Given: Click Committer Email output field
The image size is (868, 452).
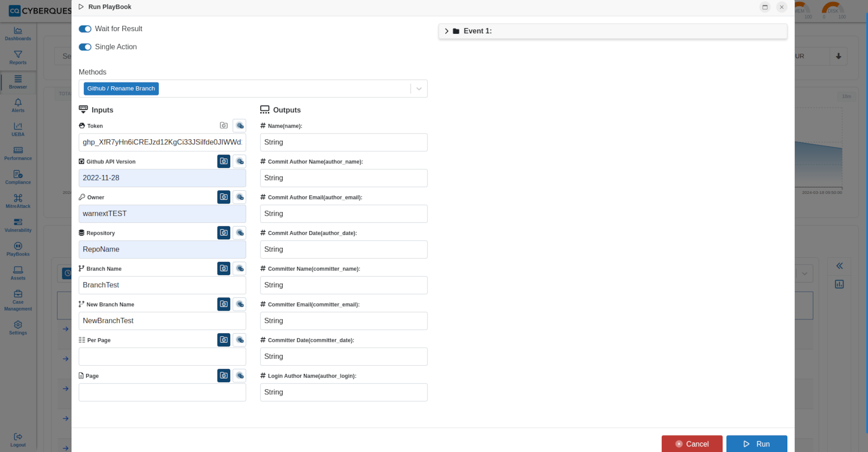Looking at the screenshot, I should tap(344, 321).
